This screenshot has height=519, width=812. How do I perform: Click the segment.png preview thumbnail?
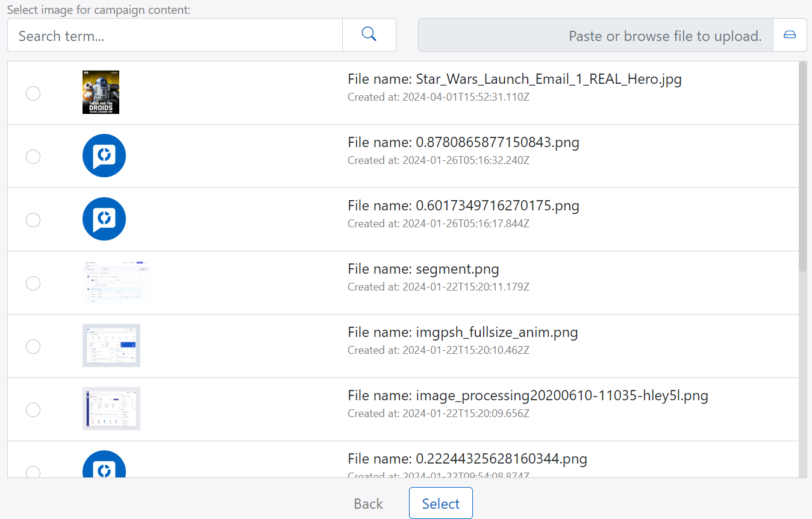pos(115,282)
